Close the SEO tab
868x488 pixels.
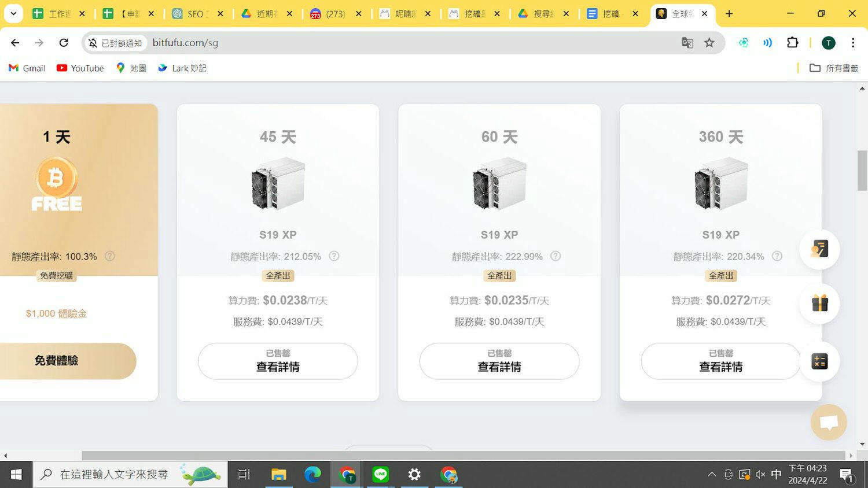220,13
